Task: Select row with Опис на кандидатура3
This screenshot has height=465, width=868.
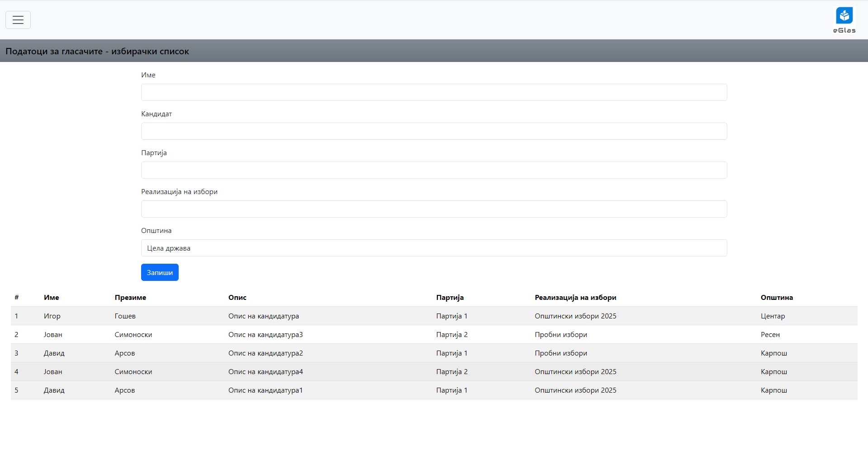Action: point(266,335)
